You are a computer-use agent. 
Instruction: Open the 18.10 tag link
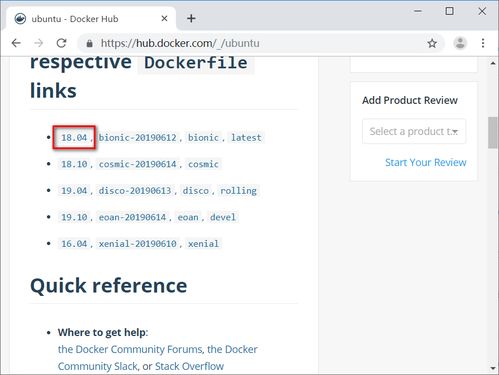click(x=74, y=164)
